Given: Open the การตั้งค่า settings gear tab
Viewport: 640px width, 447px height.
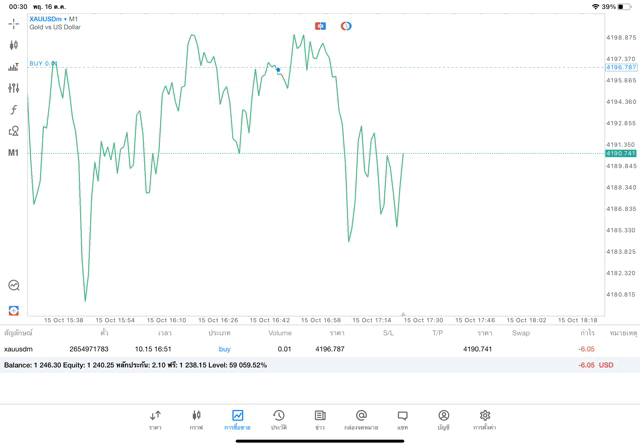Looking at the screenshot, I should coord(485,419).
